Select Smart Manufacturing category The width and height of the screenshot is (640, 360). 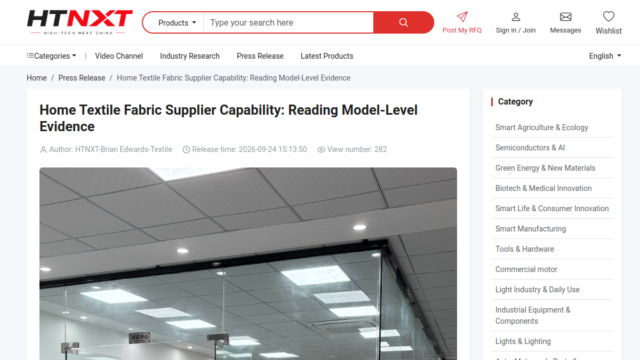[530, 229]
